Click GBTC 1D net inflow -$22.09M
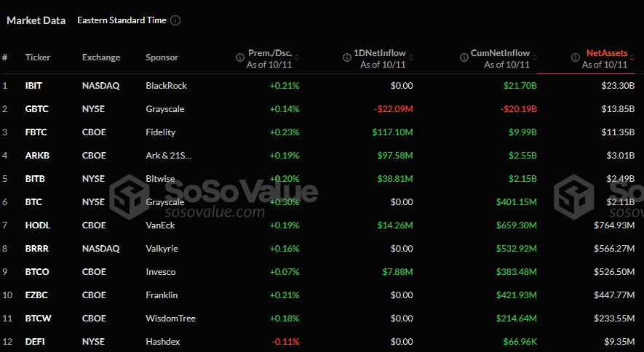 point(394,109)
